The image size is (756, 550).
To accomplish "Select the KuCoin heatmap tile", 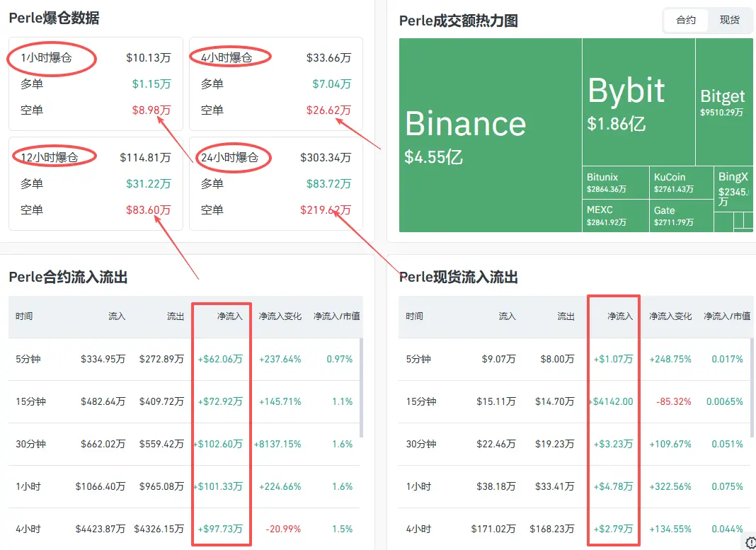I will point(681,183).
